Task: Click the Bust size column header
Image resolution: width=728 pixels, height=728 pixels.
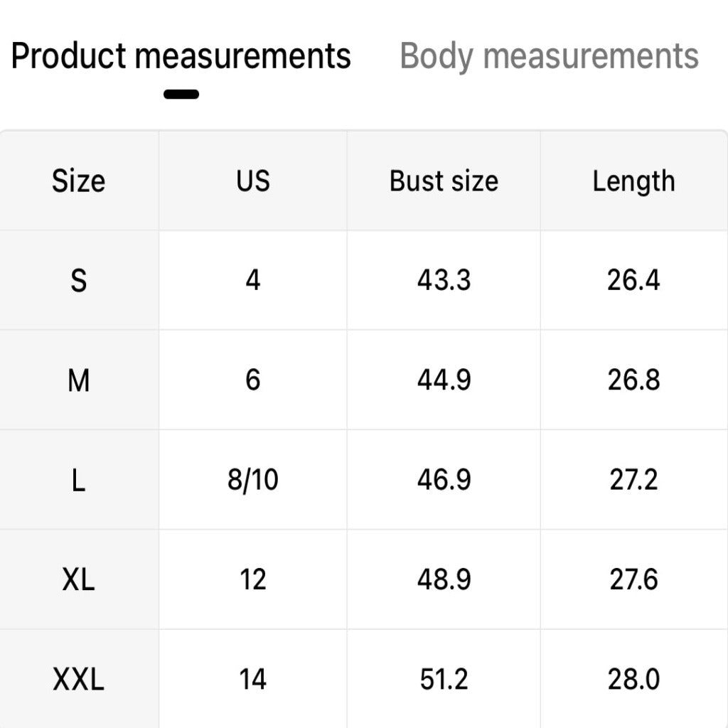Action: [x=444, y=181]
